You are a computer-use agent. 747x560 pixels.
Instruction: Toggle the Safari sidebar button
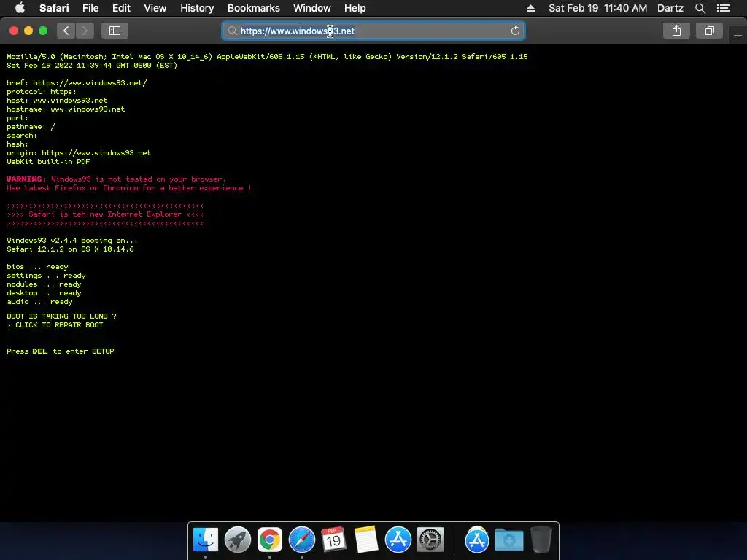click(115, 31)
